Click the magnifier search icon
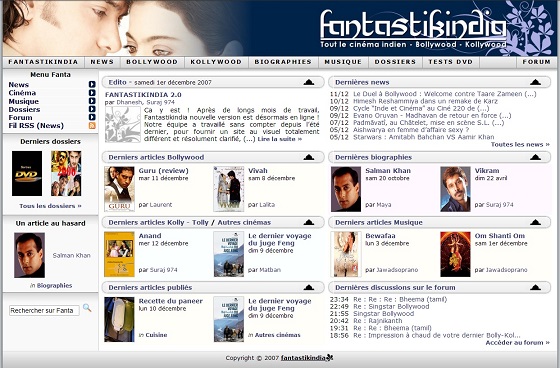The image size is (560, 368). pyautogui.click(x=87, y=308)
